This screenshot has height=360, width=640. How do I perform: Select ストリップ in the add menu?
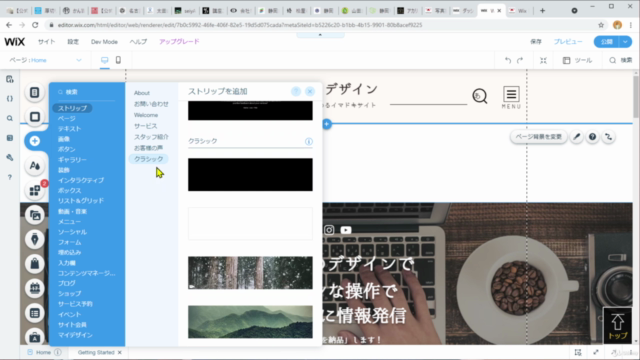[x=72, y=108]
